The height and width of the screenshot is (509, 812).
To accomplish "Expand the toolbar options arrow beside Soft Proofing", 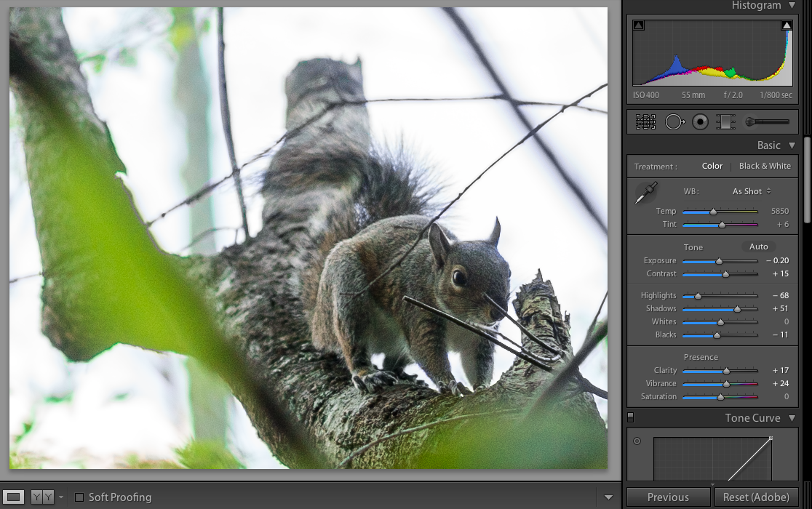I will (609, 497).
